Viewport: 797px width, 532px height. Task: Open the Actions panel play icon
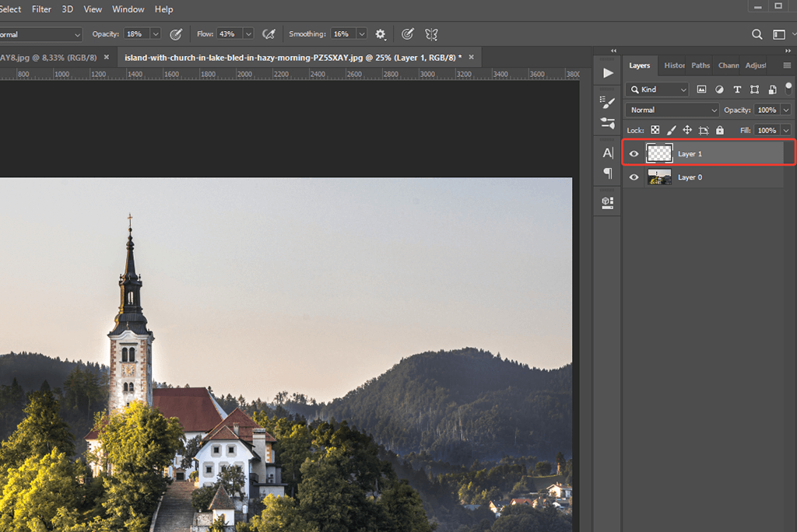click(608, 73)
